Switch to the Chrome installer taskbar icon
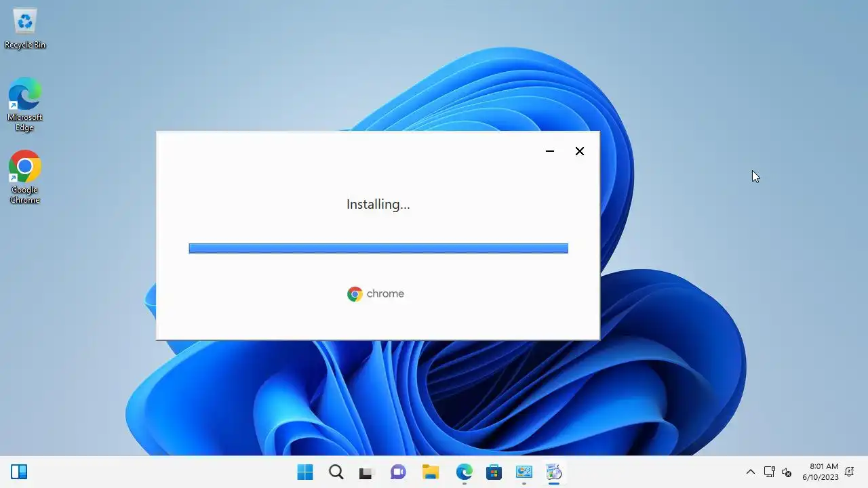Image resolution: width=868 pixels, height=488 pixels. [554, 472]
